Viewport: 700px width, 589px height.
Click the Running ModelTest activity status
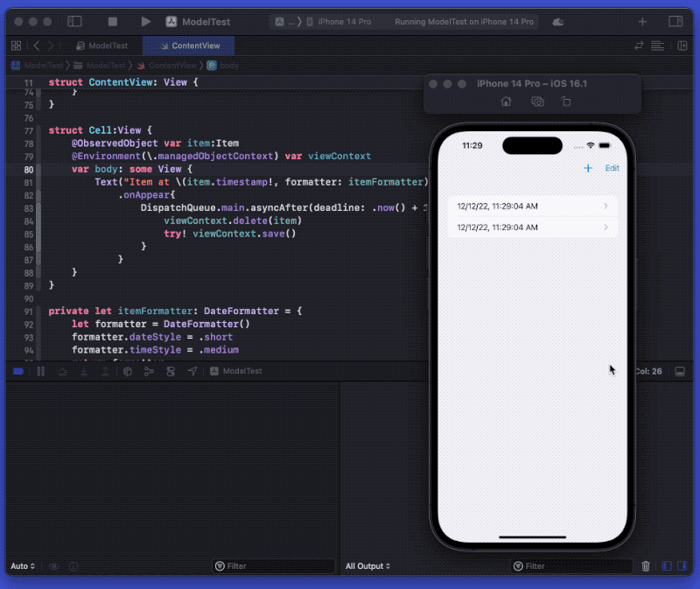coord(464,21)
